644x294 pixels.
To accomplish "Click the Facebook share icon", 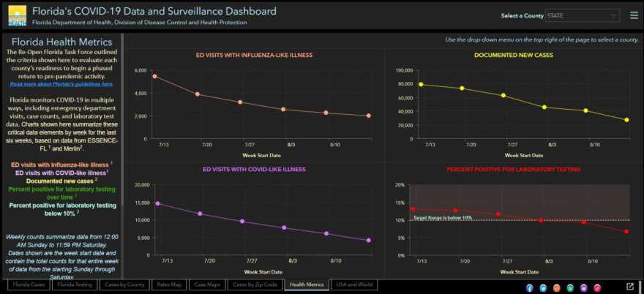I will [x=530, y=287].
